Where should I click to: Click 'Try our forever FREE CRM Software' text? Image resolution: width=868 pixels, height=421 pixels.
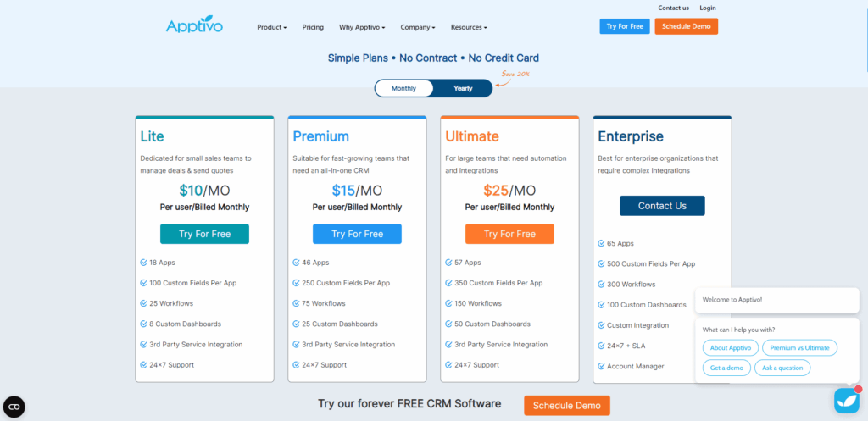[409, 404]
